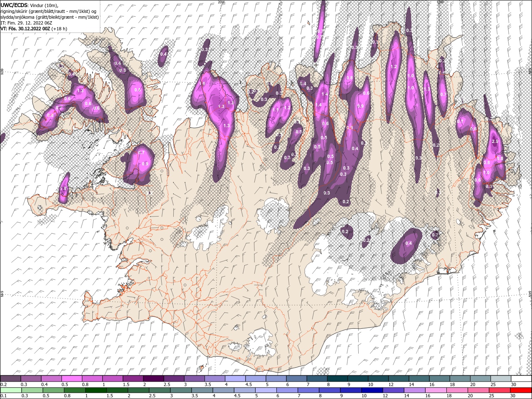Click the 15W longitude label
This screenshot has width=532, height=399.
point(440,2)
